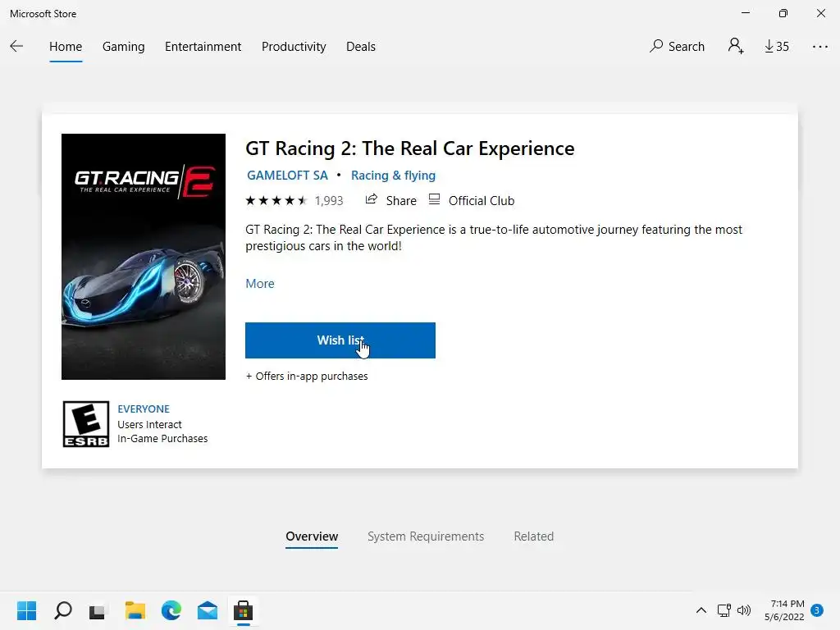Restore down the Microsoft Store window
Image resolution: width=840 pixels, height=630 pixels.
point(783,13)
